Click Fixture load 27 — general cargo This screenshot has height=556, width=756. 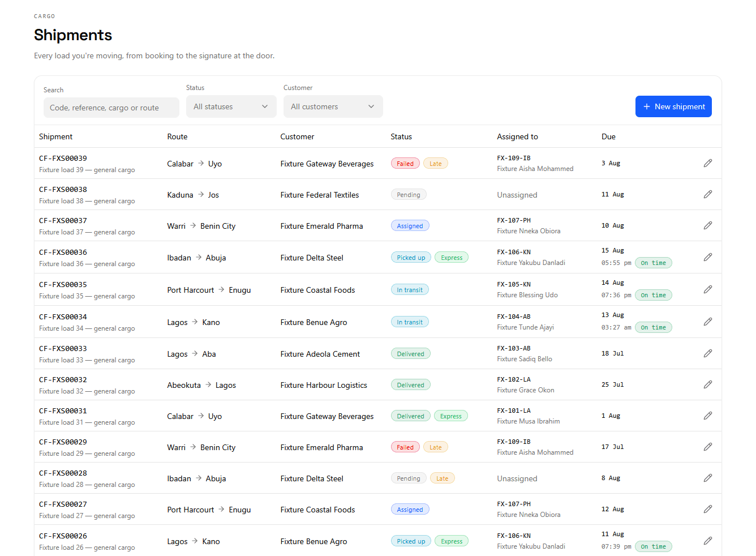coord(87,516)
